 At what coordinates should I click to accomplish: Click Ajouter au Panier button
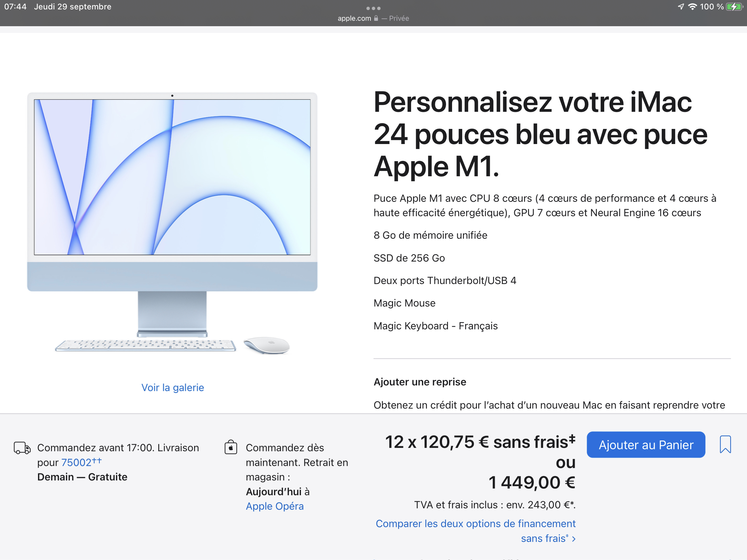pyautogui.click(x=646, y=445)
